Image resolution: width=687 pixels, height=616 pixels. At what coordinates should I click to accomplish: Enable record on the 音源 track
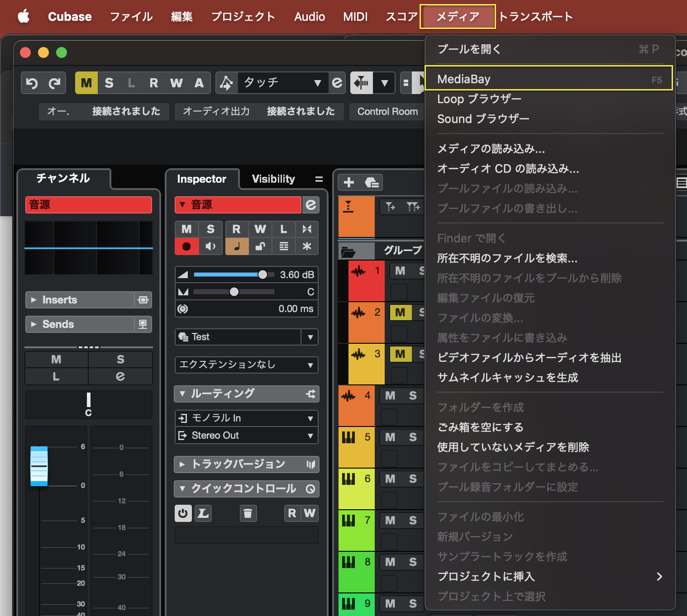tap(186, 246)
